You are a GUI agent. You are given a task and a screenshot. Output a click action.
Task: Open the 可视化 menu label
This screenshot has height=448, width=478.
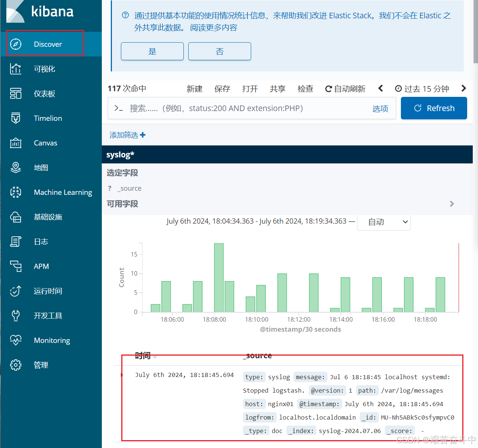tap(45, 69)
